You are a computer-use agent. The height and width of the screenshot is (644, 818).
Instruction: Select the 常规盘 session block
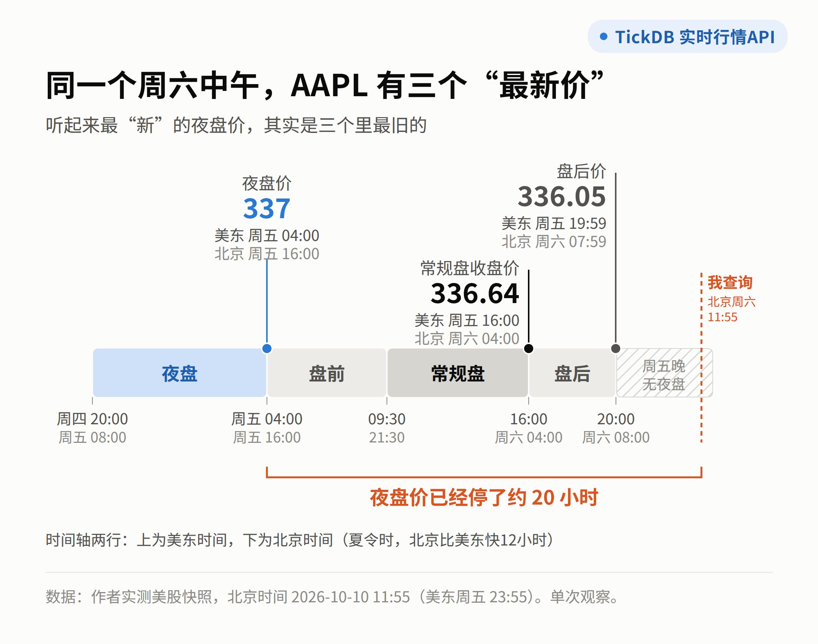coord(457,373)
